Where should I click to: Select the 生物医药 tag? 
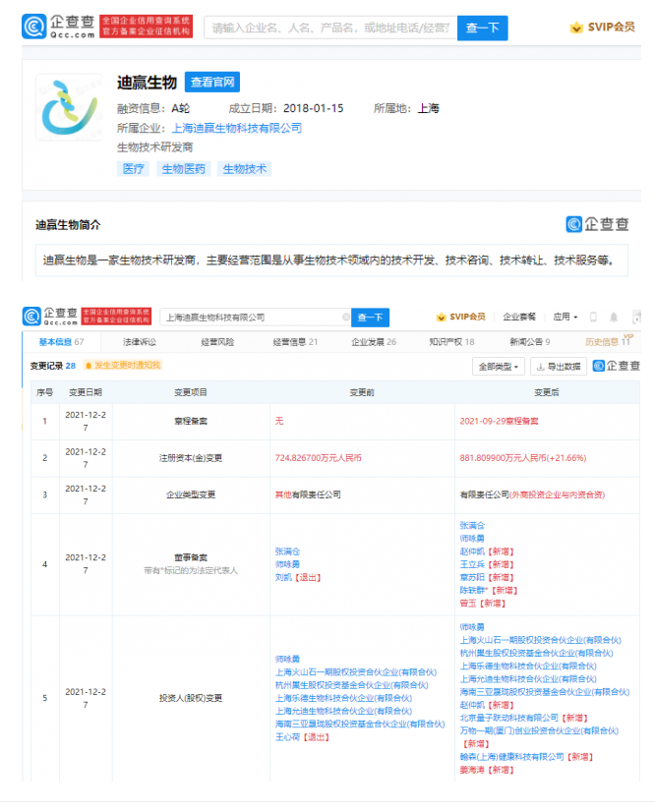[x=184, y=169]
